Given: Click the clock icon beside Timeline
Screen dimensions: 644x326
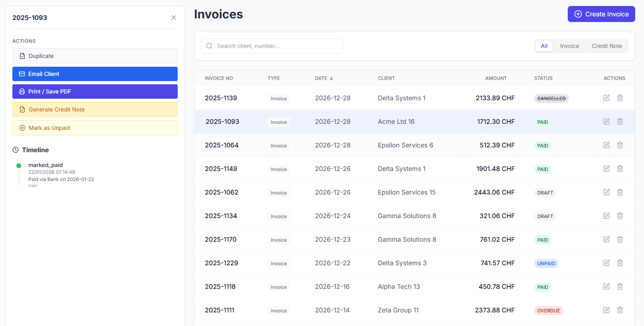Looking at the screenshot, I should point(16,150).
